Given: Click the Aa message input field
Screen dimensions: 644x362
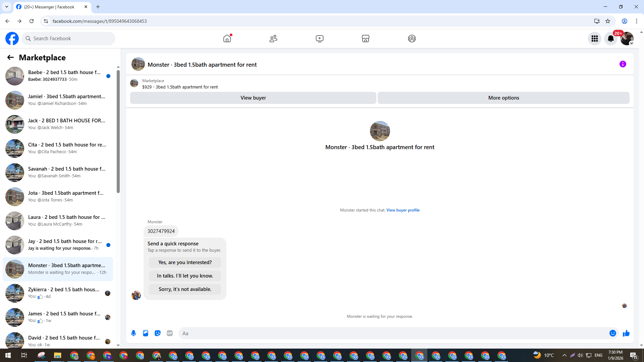Looking at the screenshot, I should [392, 333].
